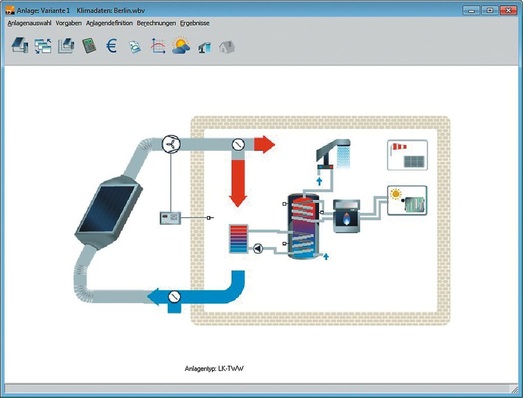This screenshot has width=523, height=398.
Task: Open the Berechnungen menu
Action: pyautogui.click(x=156, y=23)
